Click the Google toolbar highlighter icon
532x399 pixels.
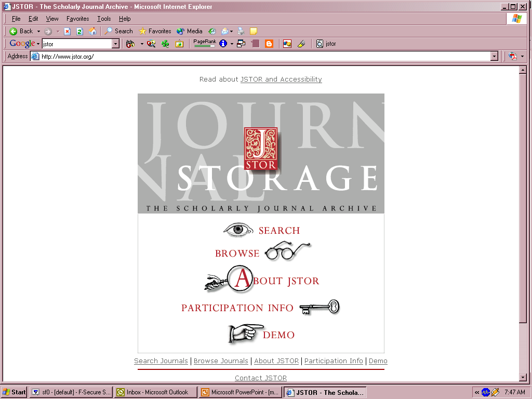[301, 44]
